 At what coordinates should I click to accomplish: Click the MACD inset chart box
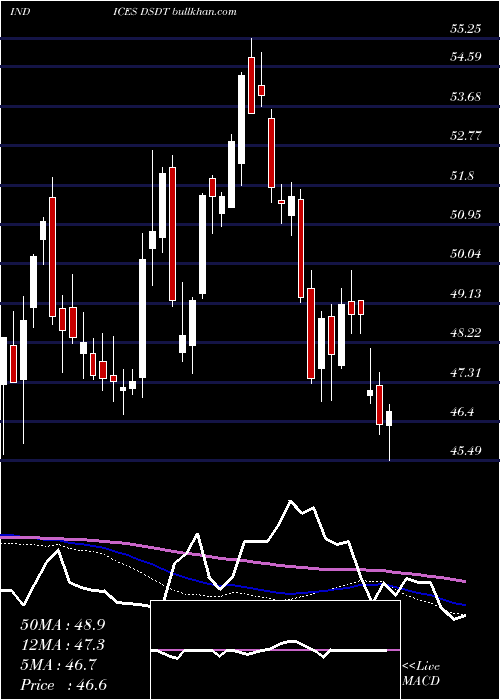275,650
